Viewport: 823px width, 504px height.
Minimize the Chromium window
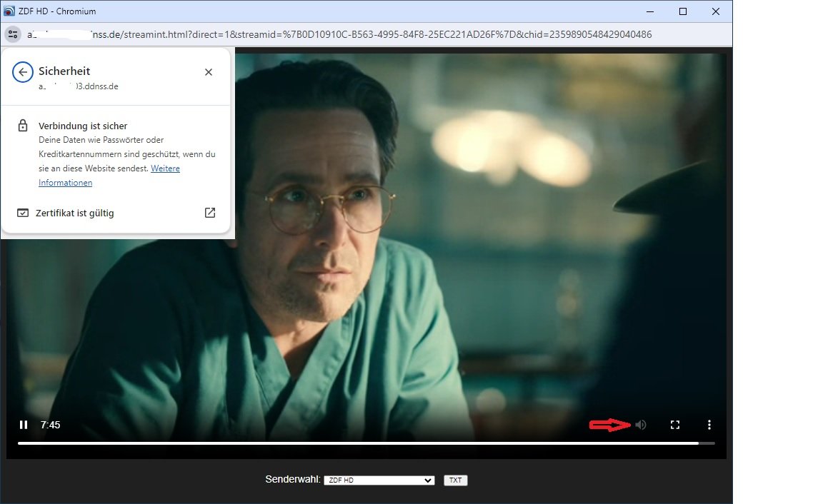[x=650, y=11]
